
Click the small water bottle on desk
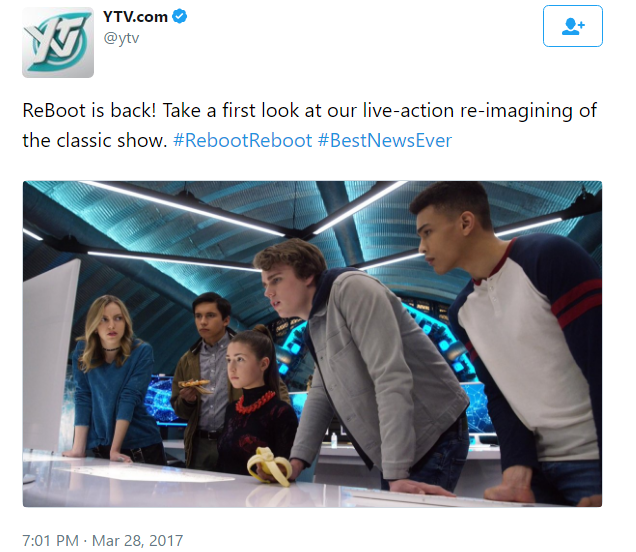coord(333,440)
